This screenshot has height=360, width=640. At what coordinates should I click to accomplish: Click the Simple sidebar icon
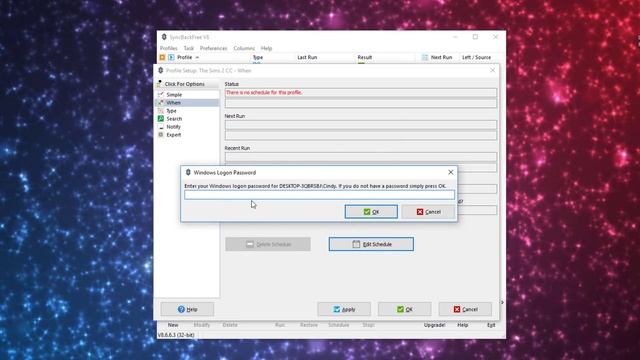161,95
